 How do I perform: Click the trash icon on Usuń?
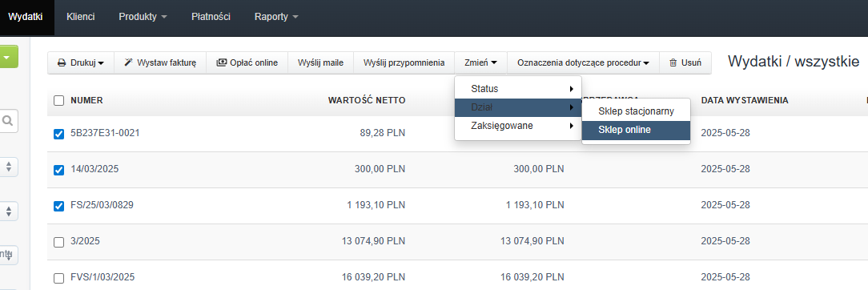point(673,63)
